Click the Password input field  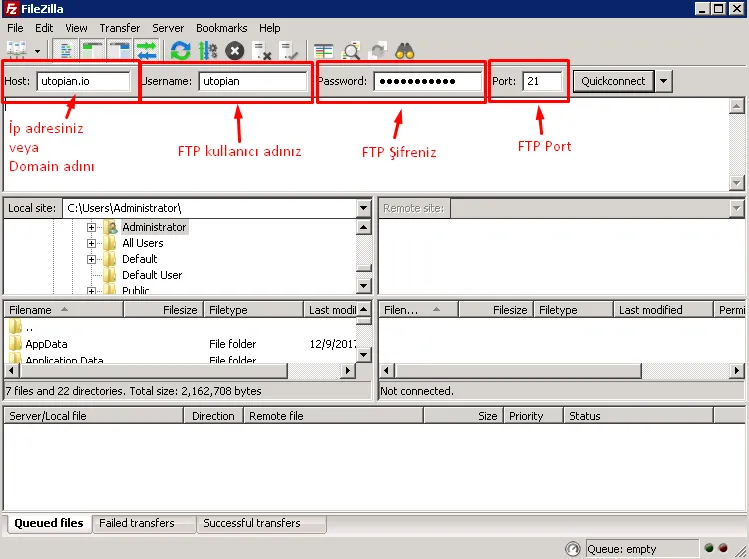(428, 81)
